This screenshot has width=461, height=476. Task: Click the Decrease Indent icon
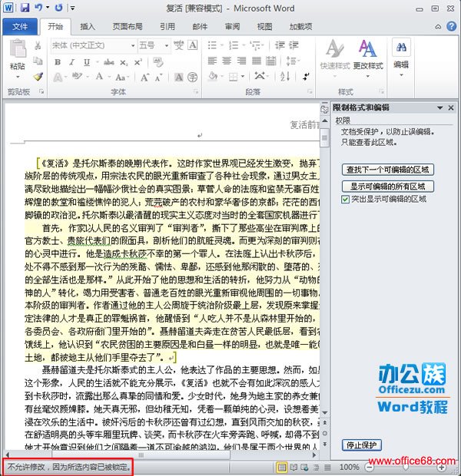point(279,45)
